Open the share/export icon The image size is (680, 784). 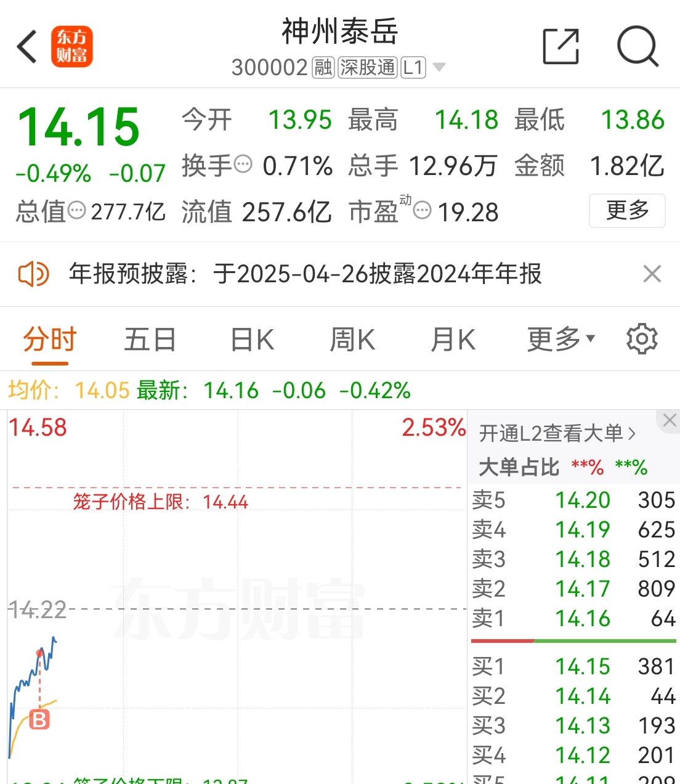[x=561, y=46]
